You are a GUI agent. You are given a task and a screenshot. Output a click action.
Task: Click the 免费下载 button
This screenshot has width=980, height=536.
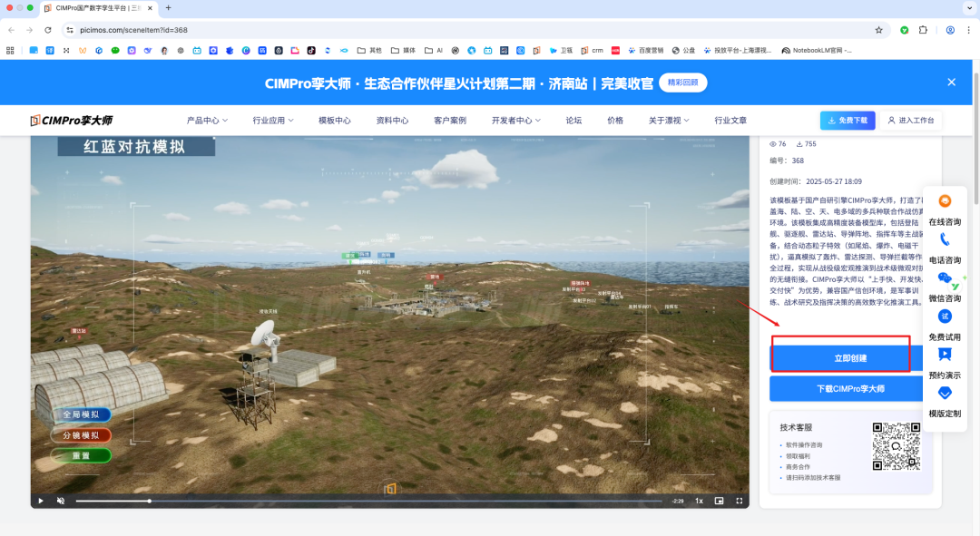(848, 120)
